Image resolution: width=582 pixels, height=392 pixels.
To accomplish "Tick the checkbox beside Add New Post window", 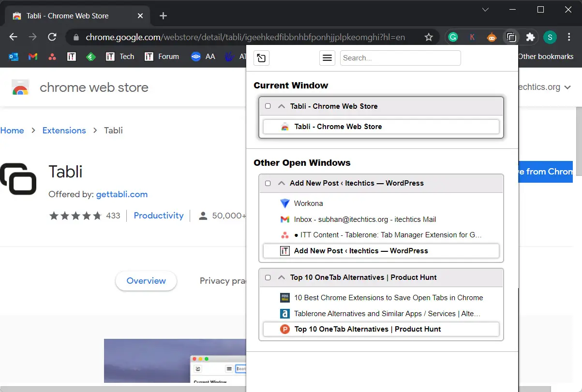I will tap(268, 183).
